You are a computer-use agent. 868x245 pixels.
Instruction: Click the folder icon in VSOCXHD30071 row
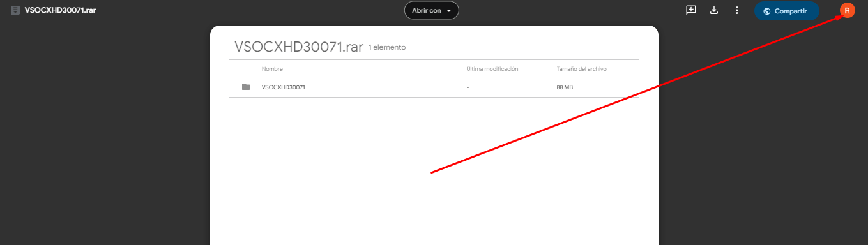[246, 87]
